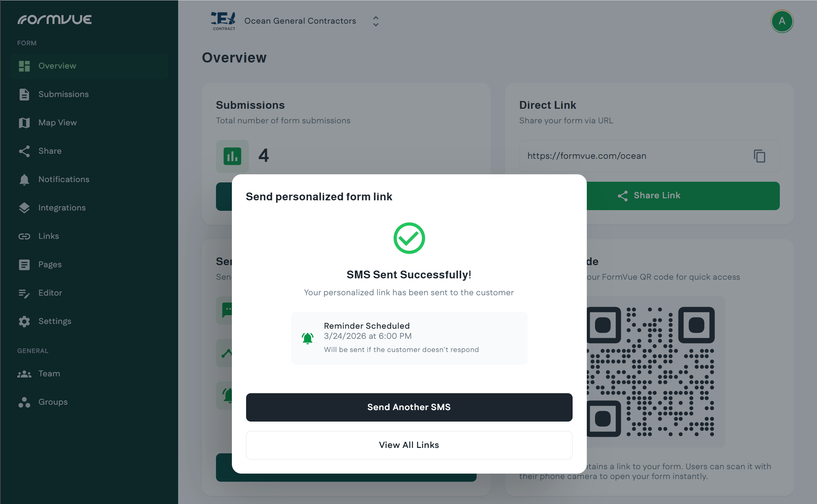Click the Ocean General Contractors logo
The image size is (817, 504).
tap(223, 21)
